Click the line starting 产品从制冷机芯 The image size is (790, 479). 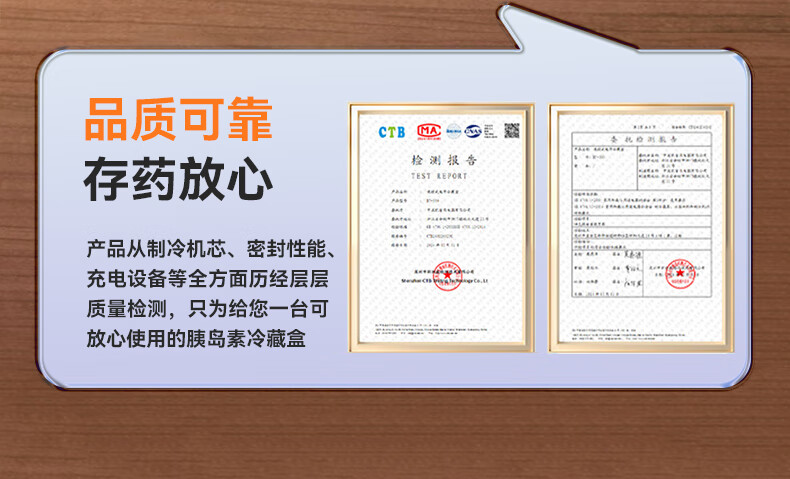coord(211,249)
